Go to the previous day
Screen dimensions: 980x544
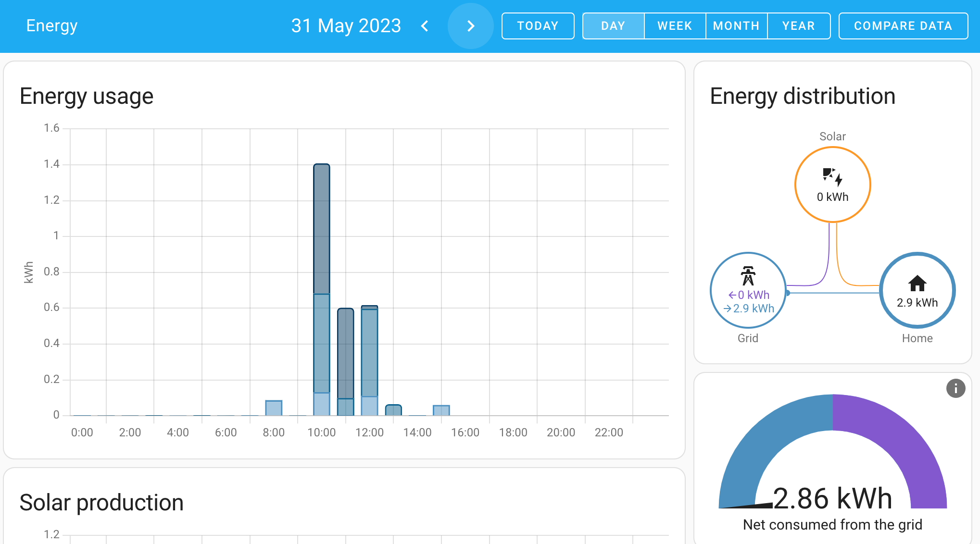tap(424, 26)
